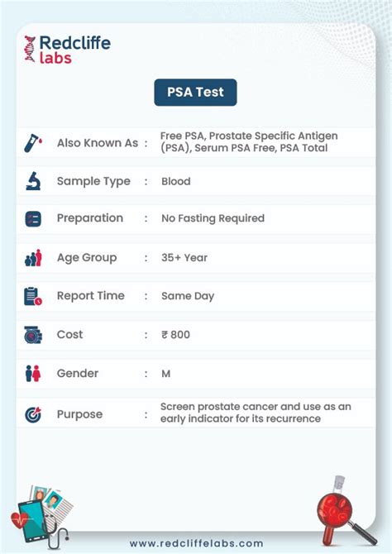Image resolution: width=392 pixels, height=554 pixels.
Task: Select the Same Day report time value
Action: click(x=188, y=296)
